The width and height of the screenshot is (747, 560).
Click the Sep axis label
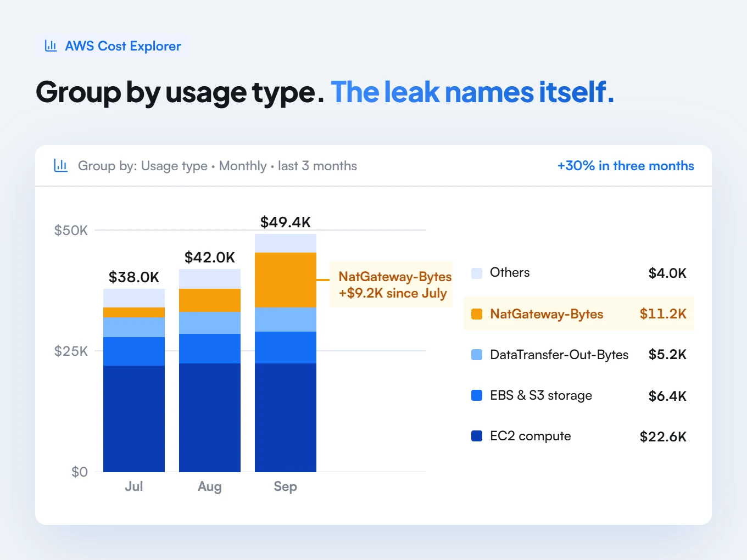[x=286, y=487]
